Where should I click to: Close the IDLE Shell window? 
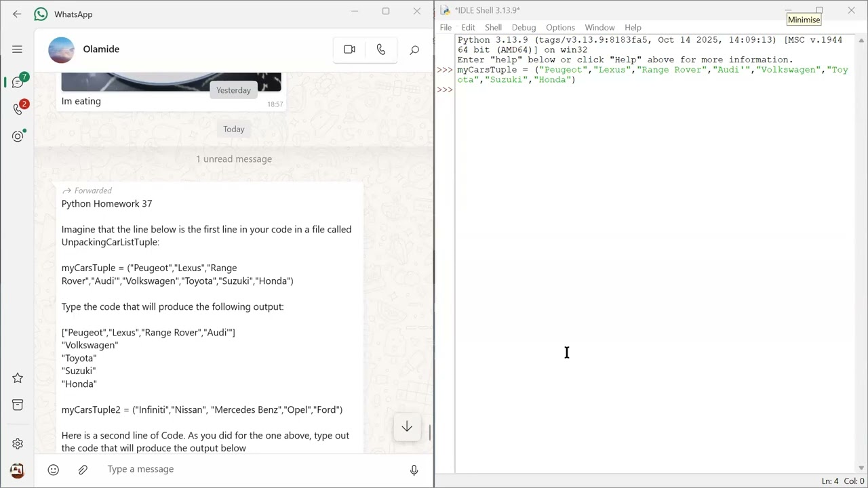[x=851, y=10]
